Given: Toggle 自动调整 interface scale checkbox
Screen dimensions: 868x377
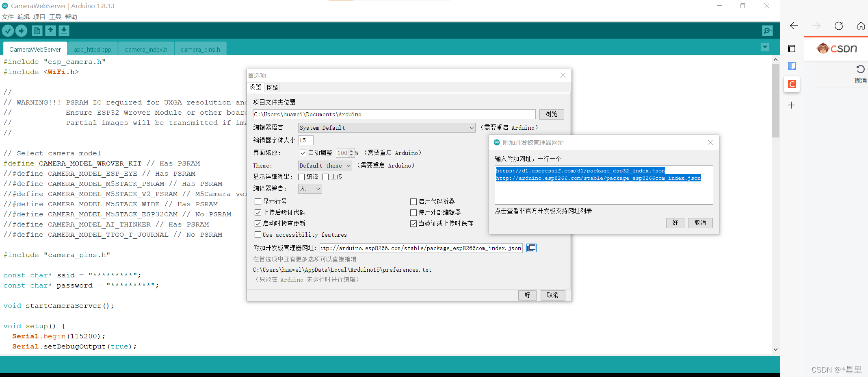Looking at the screenshot, I should pos(303,153).
